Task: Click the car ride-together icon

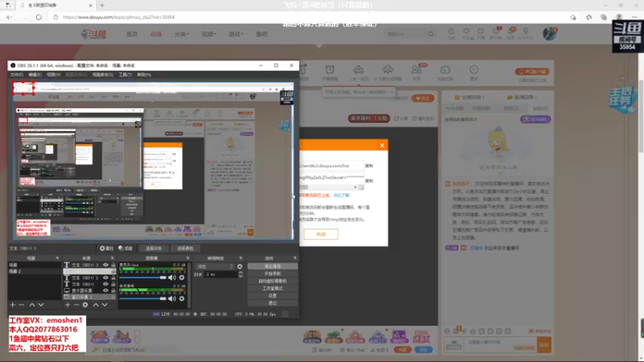Action: (x=358, y=69)
